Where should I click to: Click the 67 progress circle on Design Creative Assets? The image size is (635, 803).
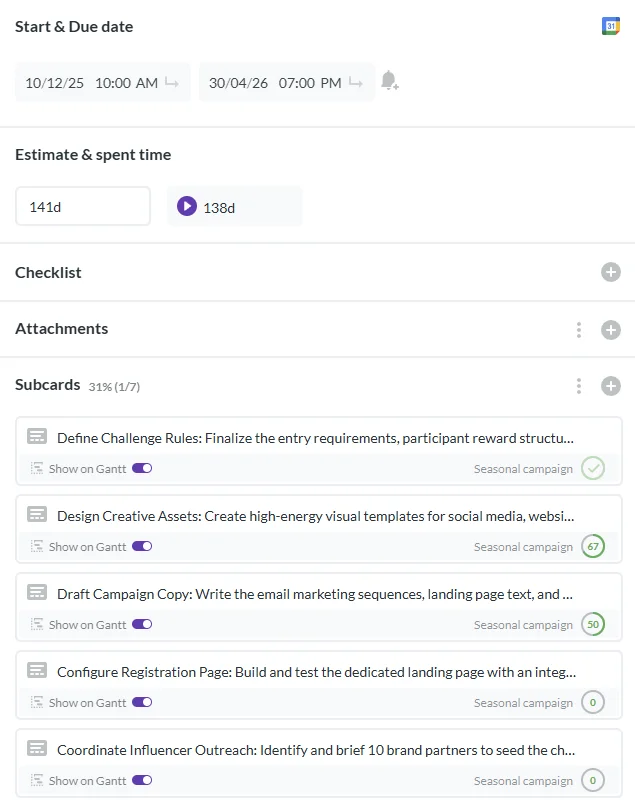pos(593,546)
